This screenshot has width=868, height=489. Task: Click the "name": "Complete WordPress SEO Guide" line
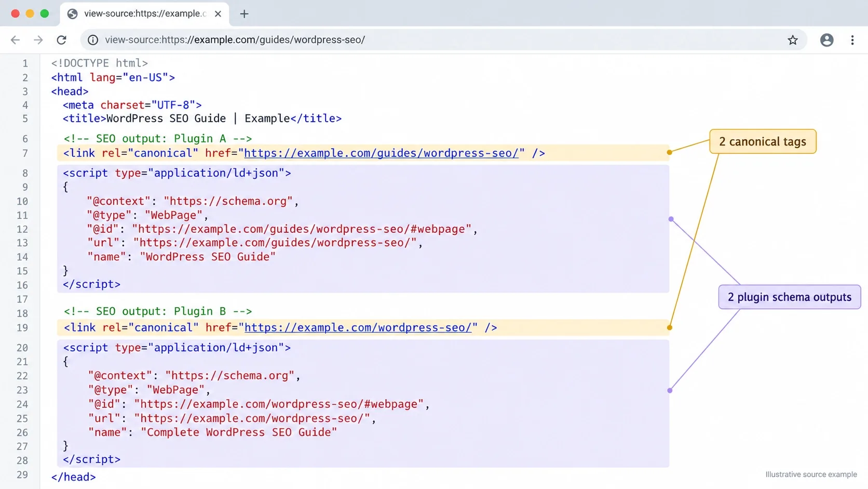click(x=212, y=432)
